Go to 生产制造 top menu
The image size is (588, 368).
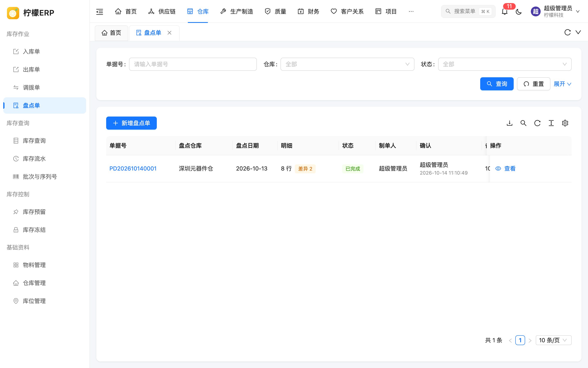(237, 11)
